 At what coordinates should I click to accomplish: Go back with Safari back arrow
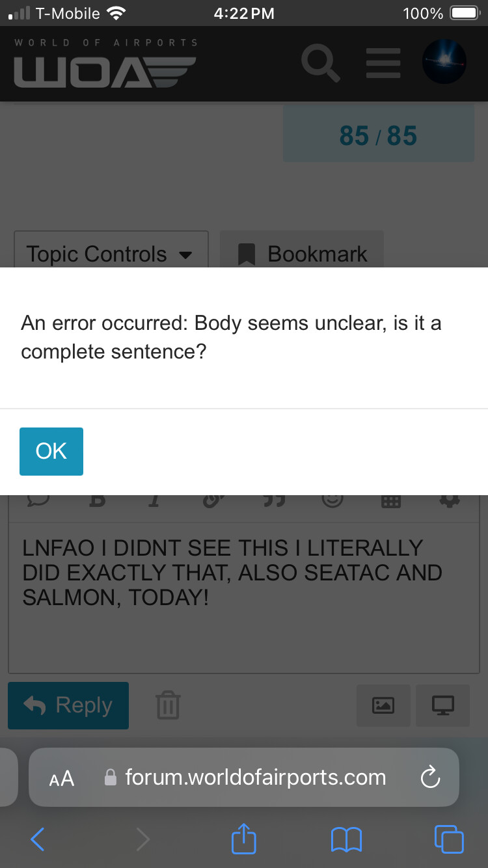click(x=38, y=839)
